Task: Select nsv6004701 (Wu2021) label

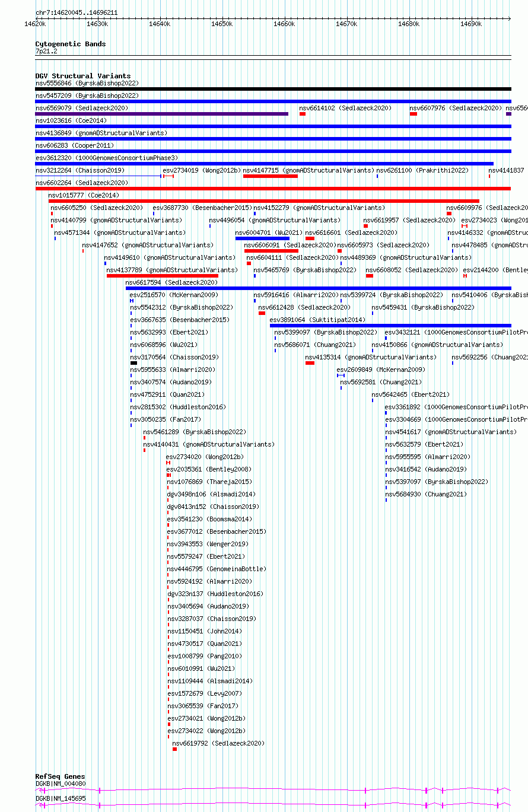Action: 269,233
